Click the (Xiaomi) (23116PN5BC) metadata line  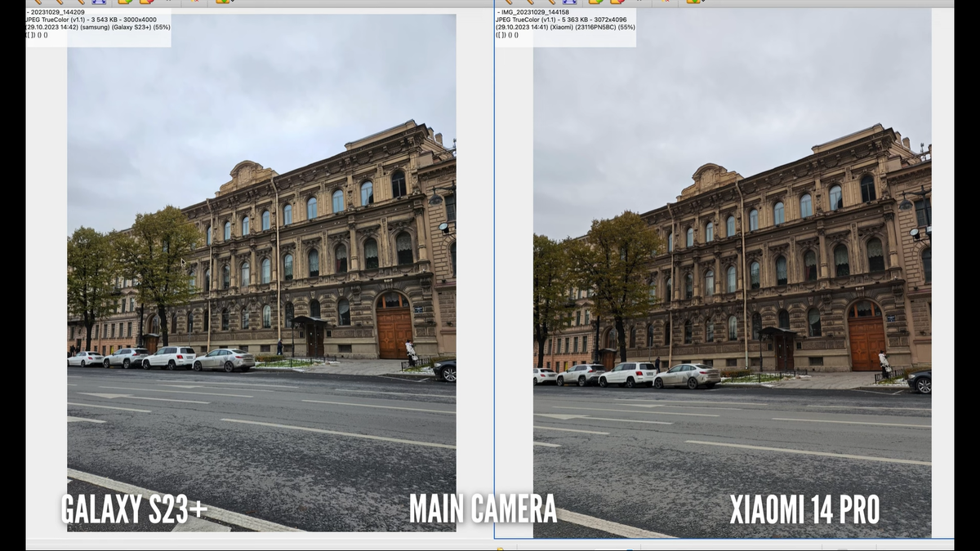tap(565, 28)
